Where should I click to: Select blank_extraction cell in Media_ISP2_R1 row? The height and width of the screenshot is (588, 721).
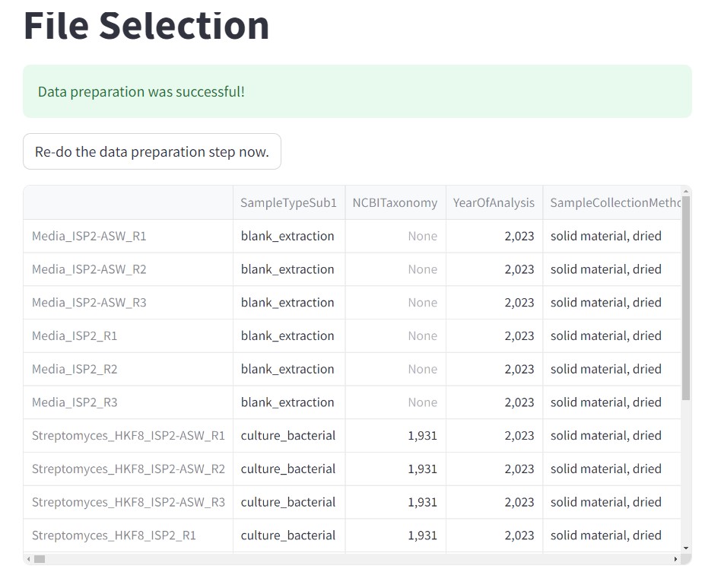287,335
